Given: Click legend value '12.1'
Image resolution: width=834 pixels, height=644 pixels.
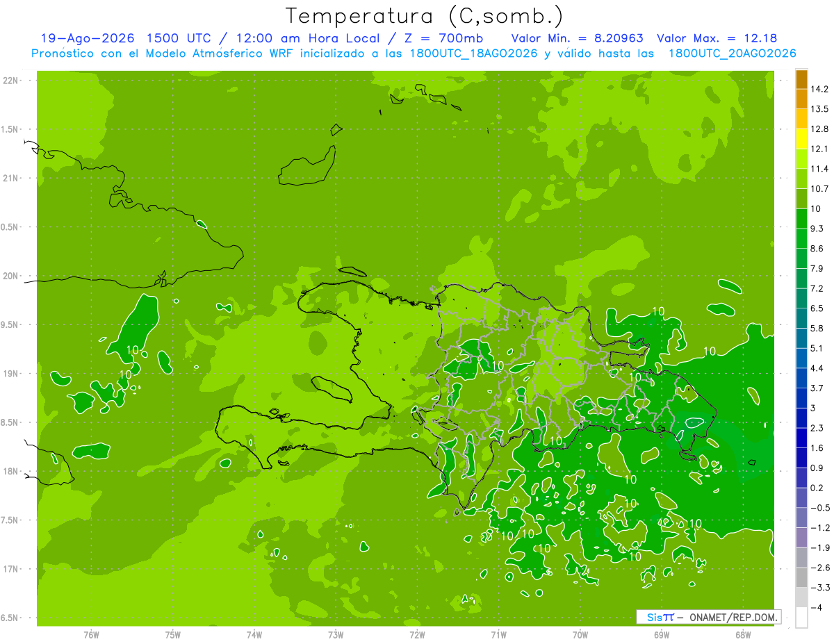Looking at the screenshot, I should (x=819, y=149).
